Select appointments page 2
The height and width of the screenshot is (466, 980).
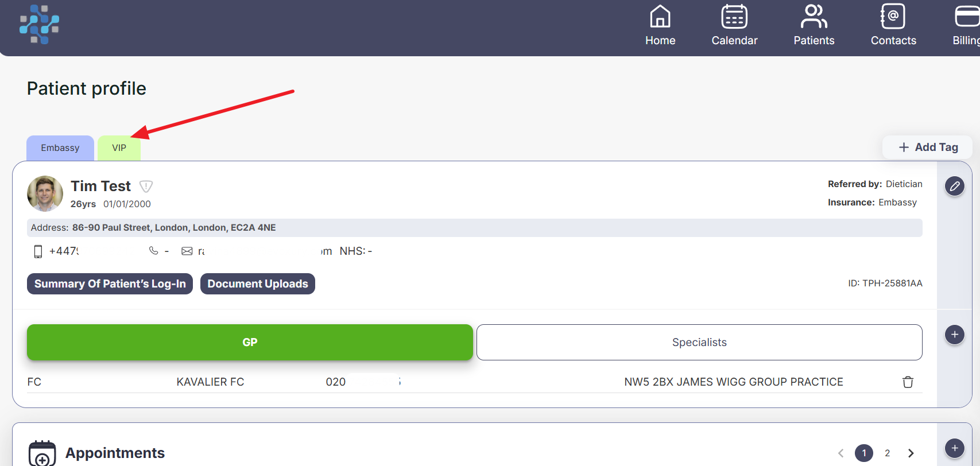(x=887, y=453)
